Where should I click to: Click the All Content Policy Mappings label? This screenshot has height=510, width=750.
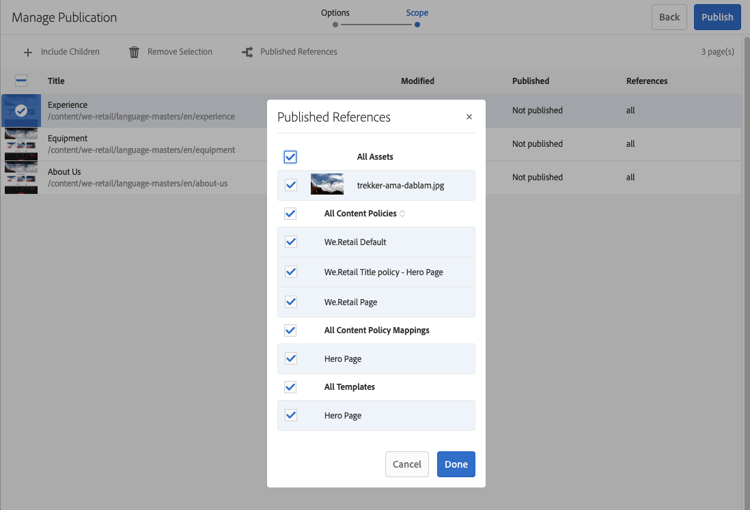pos(376,330)
